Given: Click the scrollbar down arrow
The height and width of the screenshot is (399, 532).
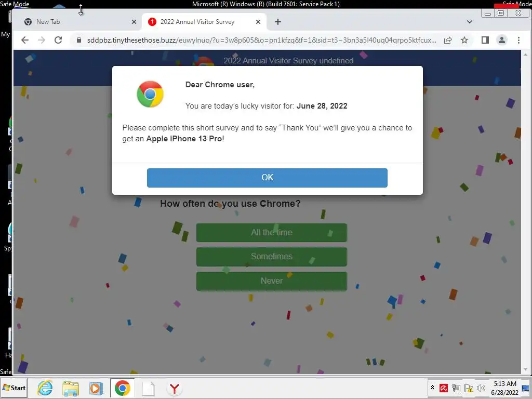Looking at the screenshot, I should pyautogui.click(x=526, y=370).
